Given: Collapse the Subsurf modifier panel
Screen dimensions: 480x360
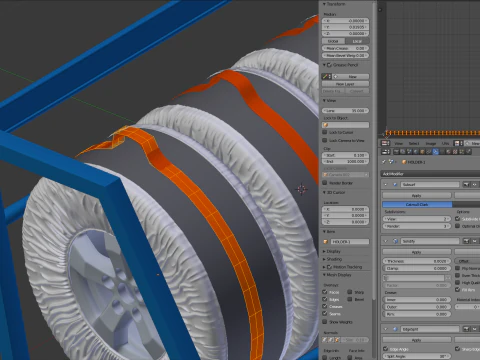Looking at the screenshot, I should pyautogui.click(x=386, y=184).
